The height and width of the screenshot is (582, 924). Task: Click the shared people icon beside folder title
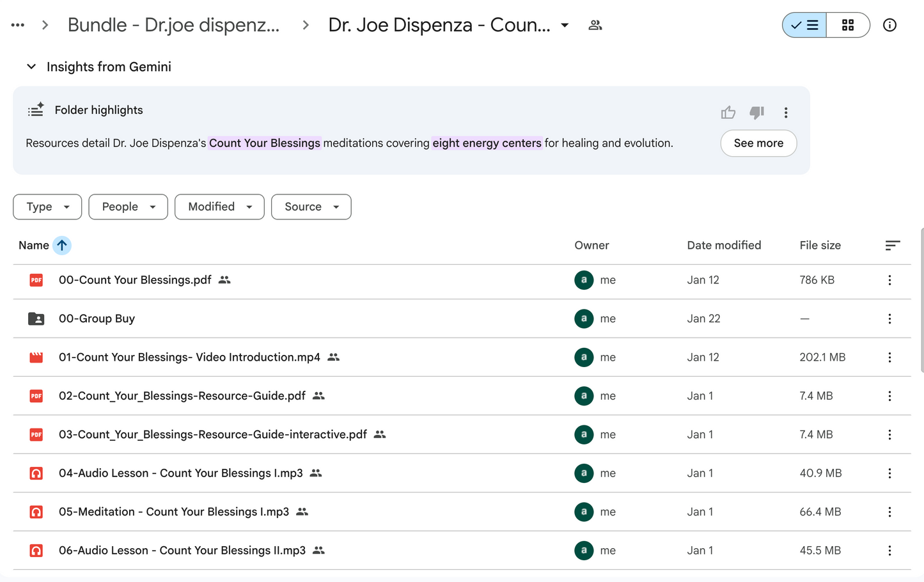point(595,25)
